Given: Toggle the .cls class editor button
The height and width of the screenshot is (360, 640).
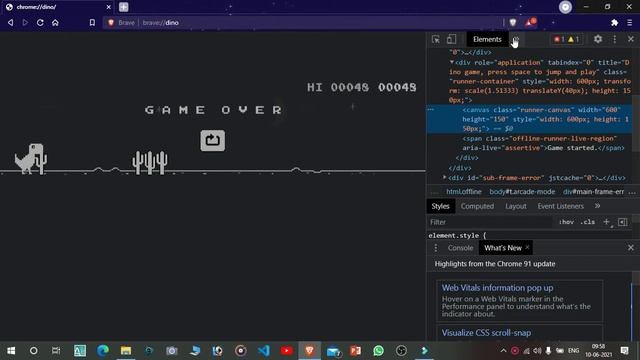Looking at the screenshot, I should coord(587,222).
